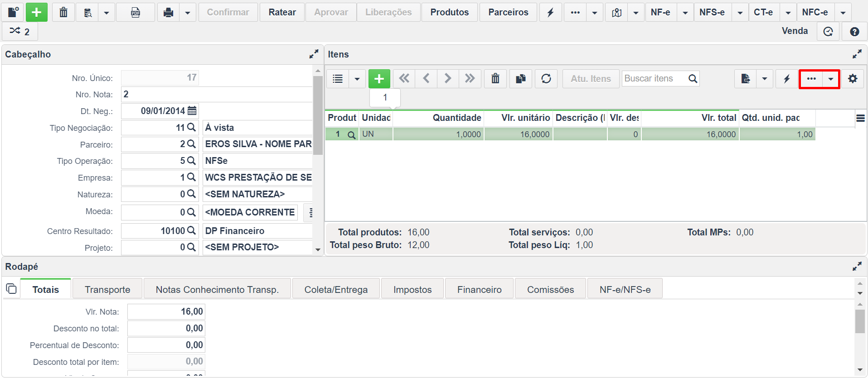Click the refresh icon in Itens toolbar
Screen dimensions: 868x378
point(546,79)
